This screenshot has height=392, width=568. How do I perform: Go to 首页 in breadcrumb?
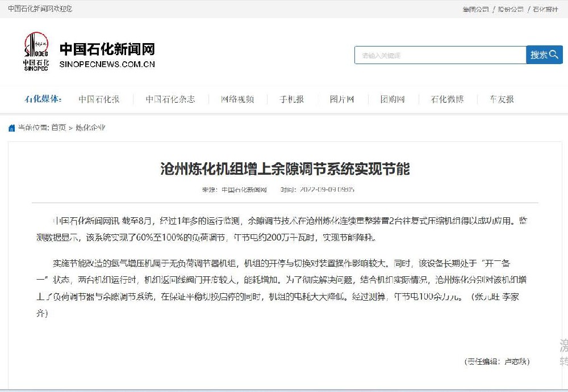pyautogui.click(x=59, y=128)
